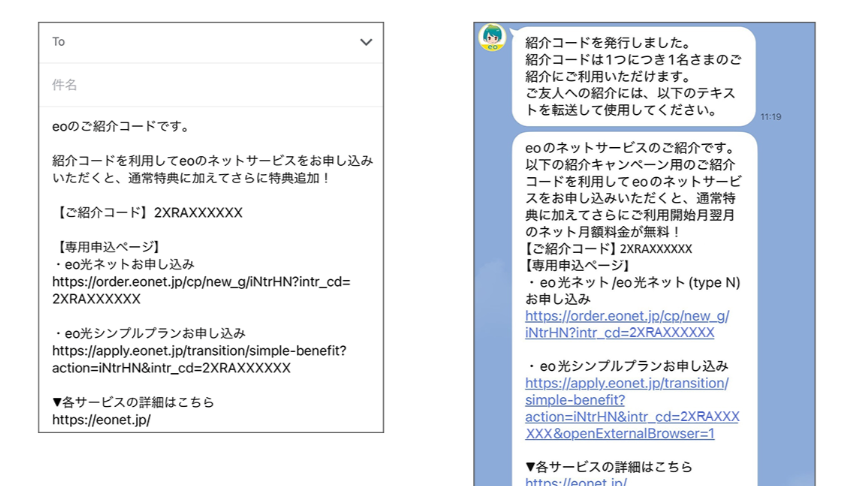Click email URL apply.eonet.jp/transition/simple-benefit

click(199, 359)
